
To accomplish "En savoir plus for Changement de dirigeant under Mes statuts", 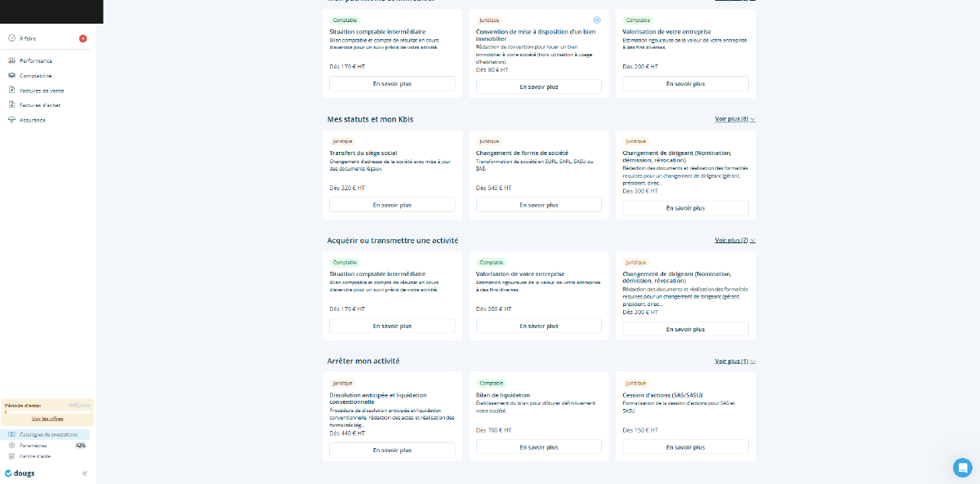I will [685, 208].
